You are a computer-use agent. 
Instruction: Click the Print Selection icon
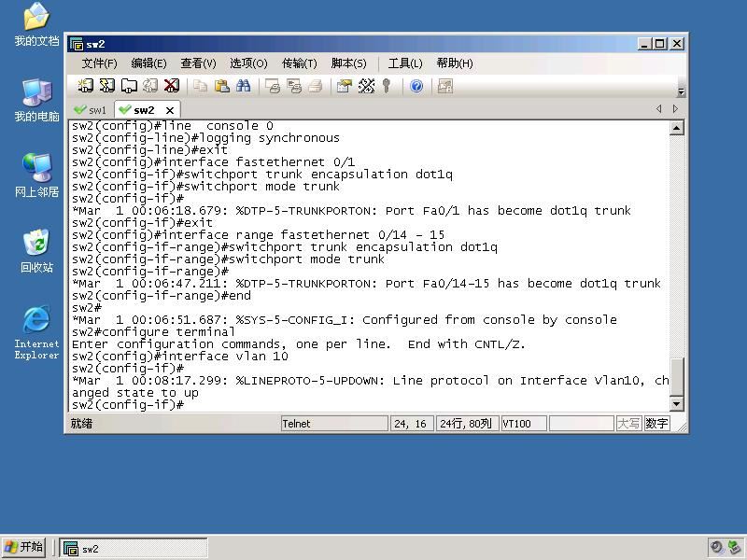coord(294,86)
